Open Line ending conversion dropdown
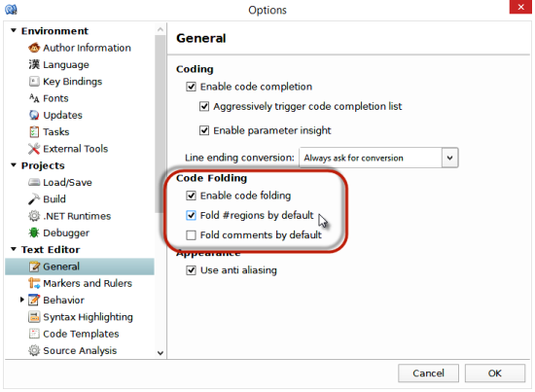Image resolution: width=535 pixels, height=392 pixels. click(378, 158)
